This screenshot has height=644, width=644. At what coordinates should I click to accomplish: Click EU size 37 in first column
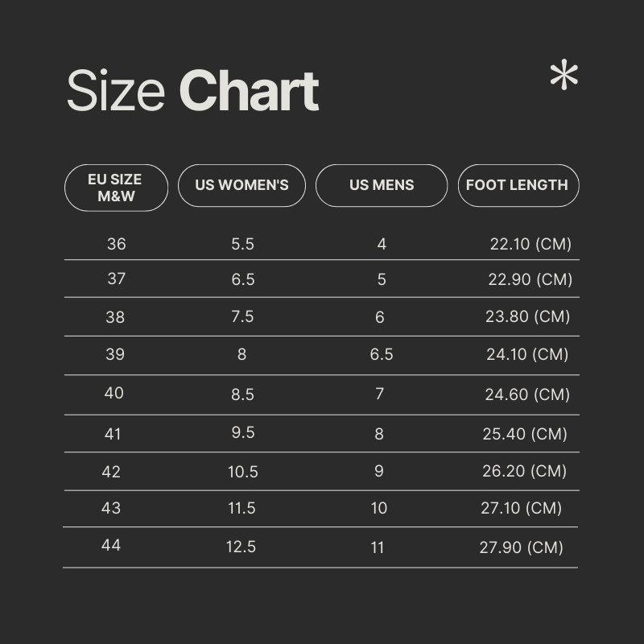coord(116,279)
